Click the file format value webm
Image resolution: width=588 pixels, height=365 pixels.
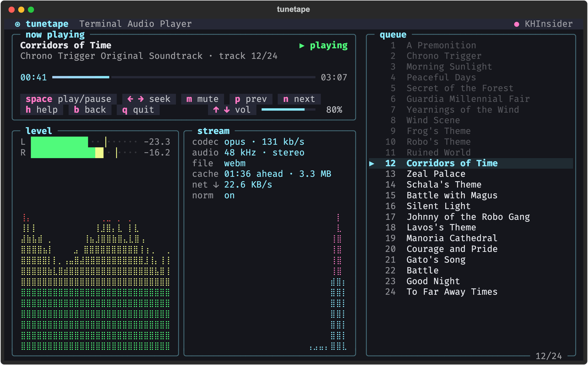pyautogui.click(x=235, y=163)
